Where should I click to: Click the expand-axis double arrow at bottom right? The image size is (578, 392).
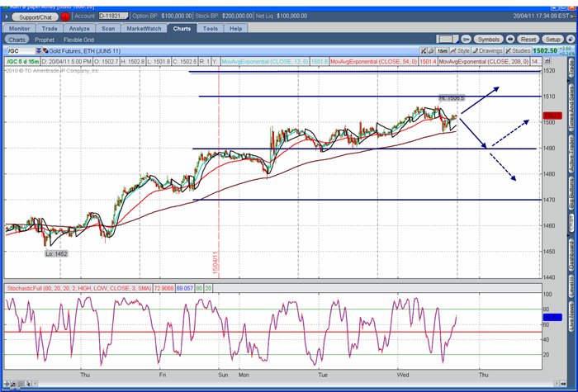[x=563, y=384]
